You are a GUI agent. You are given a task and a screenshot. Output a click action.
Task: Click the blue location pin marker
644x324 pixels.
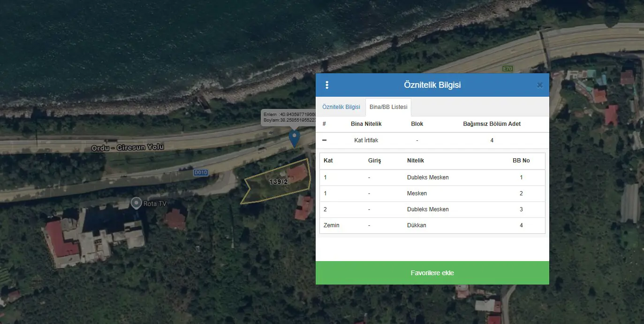click(x=294, y=139)
